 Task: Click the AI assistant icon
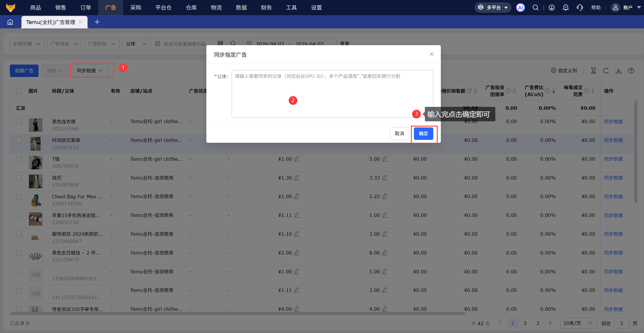click(520, 8)
